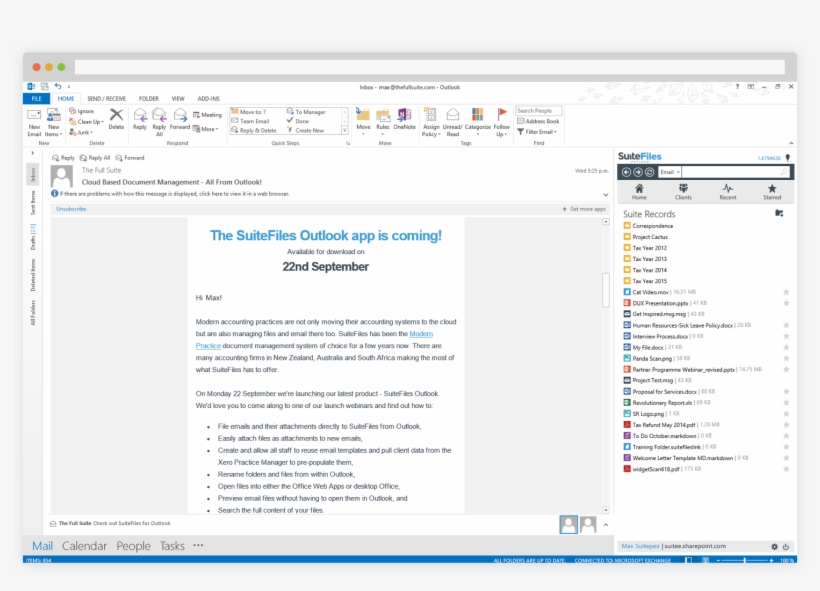Open the More respond options dropdown
Image resolution: width=820 pixels, height=591 pixels.
206,129
